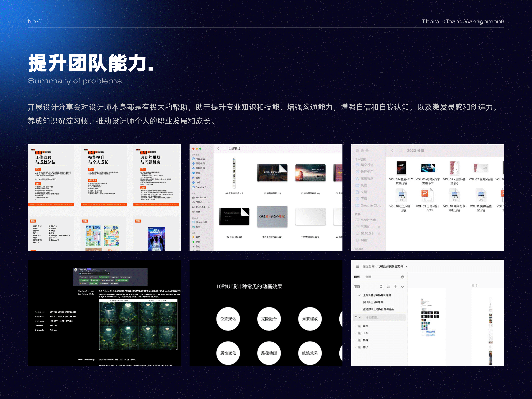Select page 阿飞&三分&单隽
The width and height of the screenshot is (532, 399).
(x=373, y=302)
